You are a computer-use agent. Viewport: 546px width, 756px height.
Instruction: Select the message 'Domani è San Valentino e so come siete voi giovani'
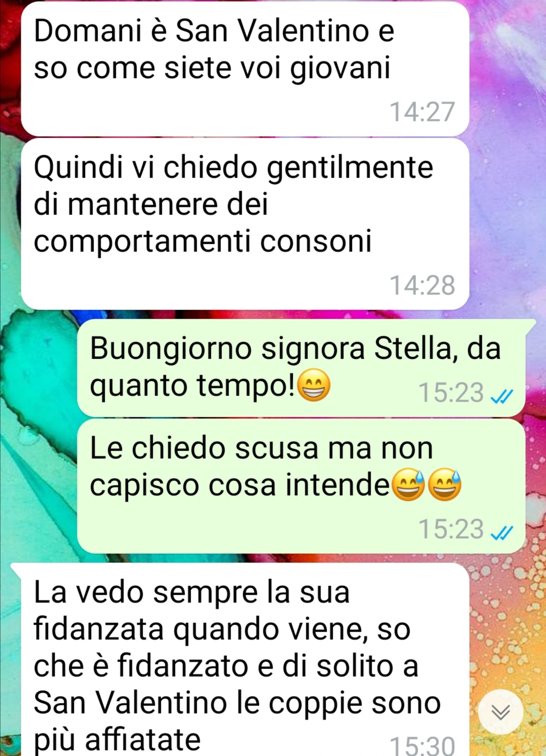point(245,69)
